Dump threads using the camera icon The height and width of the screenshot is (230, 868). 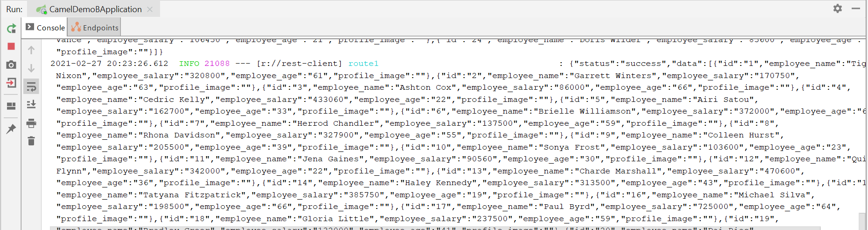(x=11, y=65)
